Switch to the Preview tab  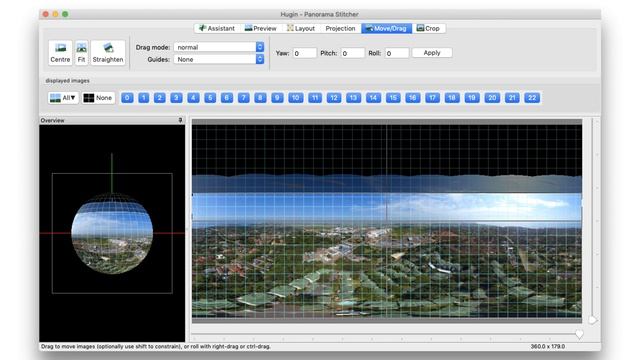pos(260,28)
